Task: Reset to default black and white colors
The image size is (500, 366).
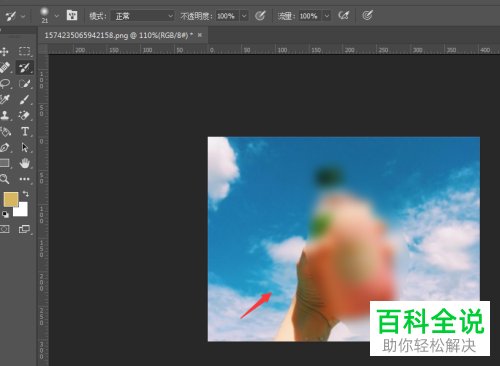Action: (x=5, y=214)
